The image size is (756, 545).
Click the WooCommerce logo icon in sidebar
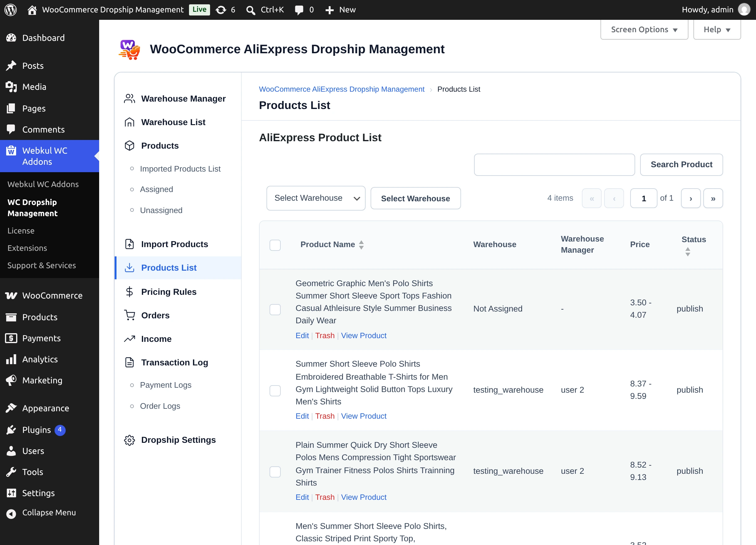click(11, 295)
